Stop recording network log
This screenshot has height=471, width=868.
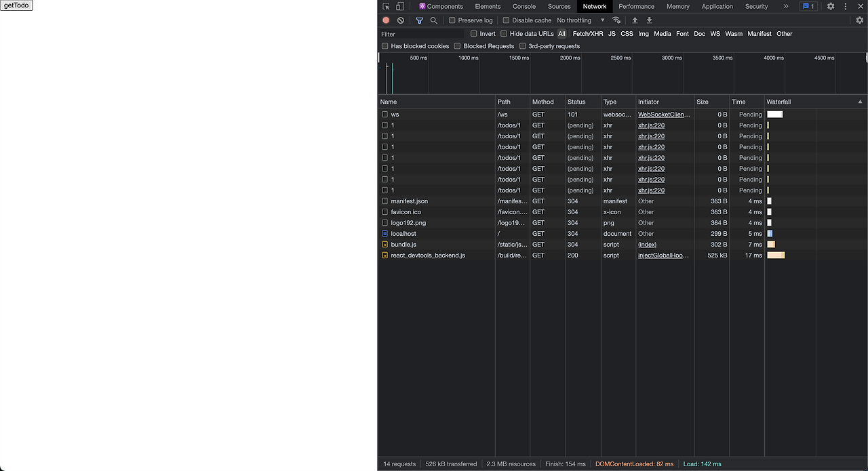(386, 20)
